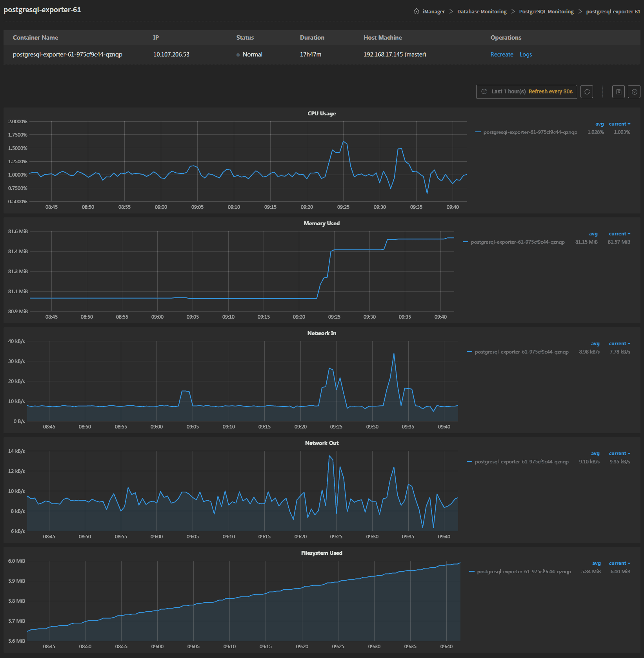This screenshot has height=658, width=644.
Task: Click the home icon in breadcrumb
Action: point(417,11)
